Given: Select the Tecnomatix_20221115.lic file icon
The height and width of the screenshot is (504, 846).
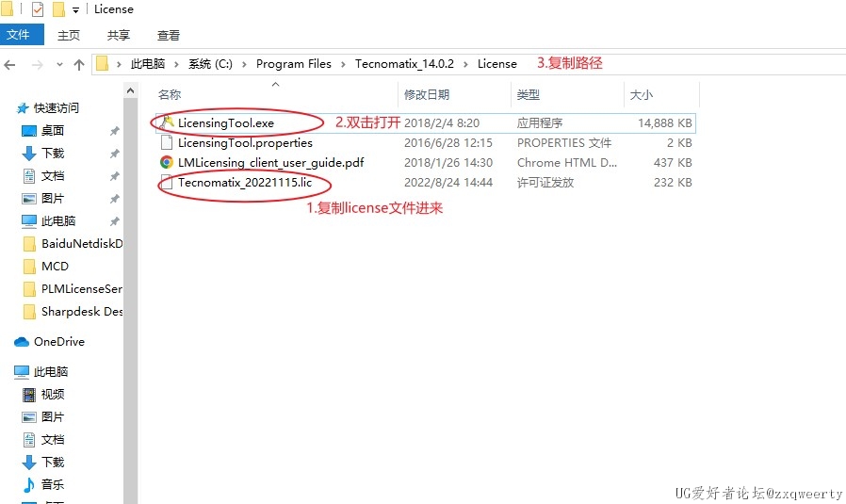Looking at the screenshot, I should [x=167, y=183].
